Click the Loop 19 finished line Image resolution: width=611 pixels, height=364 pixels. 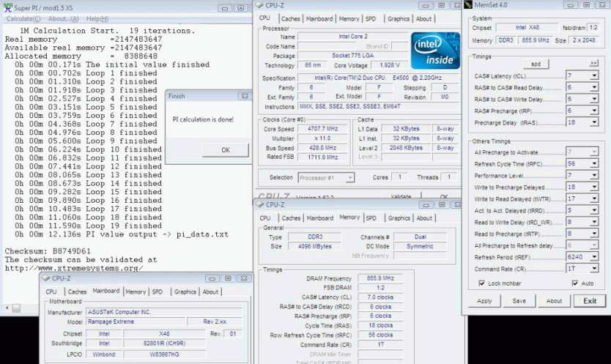(88, 226)
